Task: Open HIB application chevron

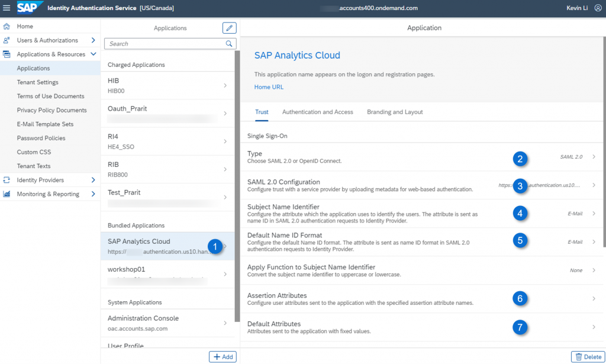Action: point(225,85)
